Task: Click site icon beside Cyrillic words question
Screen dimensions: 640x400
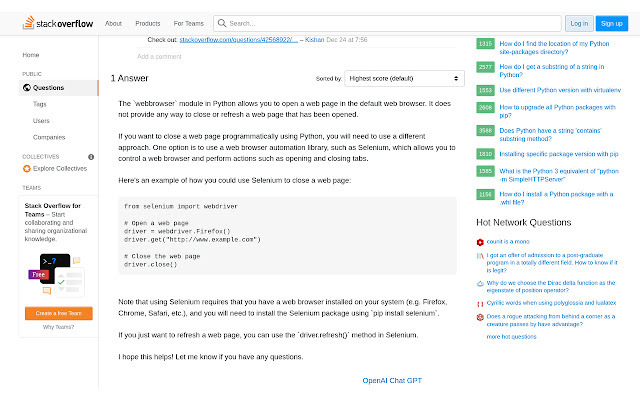Action: pyautogui.click(x=480, y=301)
